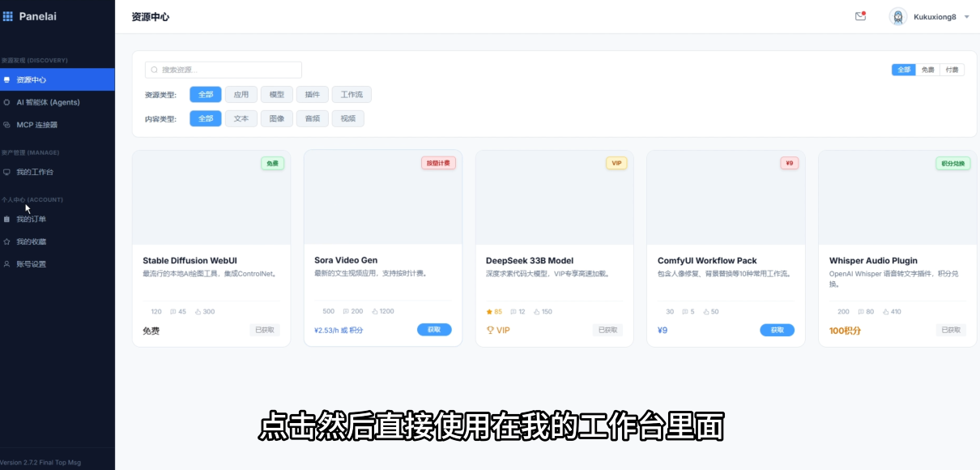Open the Sora Video Gen card thumbnail

[383, 197]
